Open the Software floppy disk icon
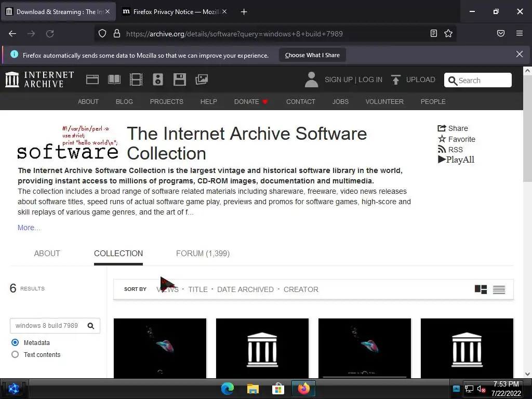This screenshot has height=399, width=532. [x=179, y=79]
